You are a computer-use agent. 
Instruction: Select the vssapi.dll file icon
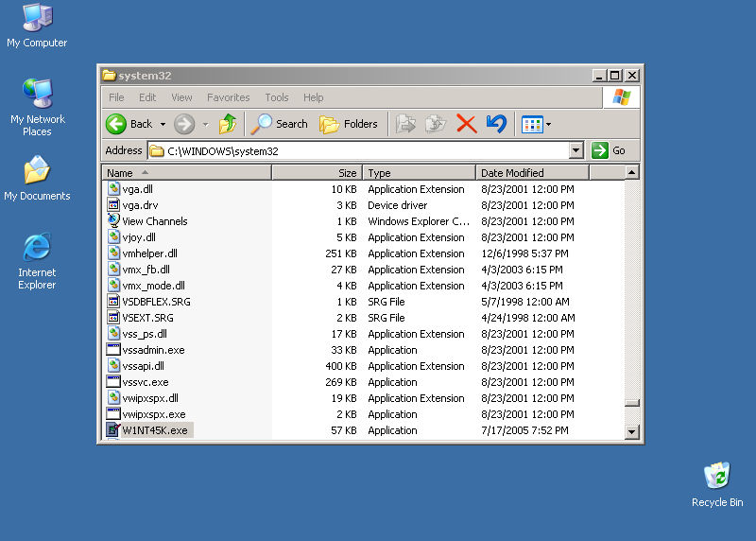[x=113, y=365]
